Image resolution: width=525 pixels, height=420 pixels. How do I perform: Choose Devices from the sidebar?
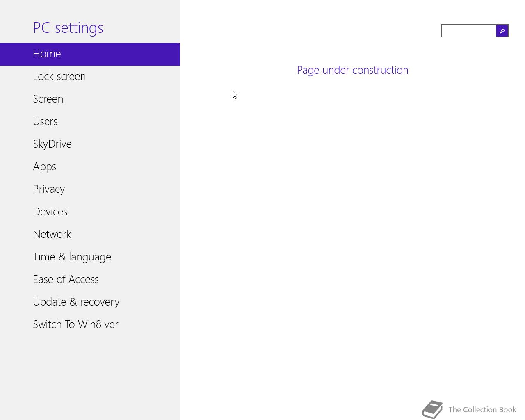(50, 212)
